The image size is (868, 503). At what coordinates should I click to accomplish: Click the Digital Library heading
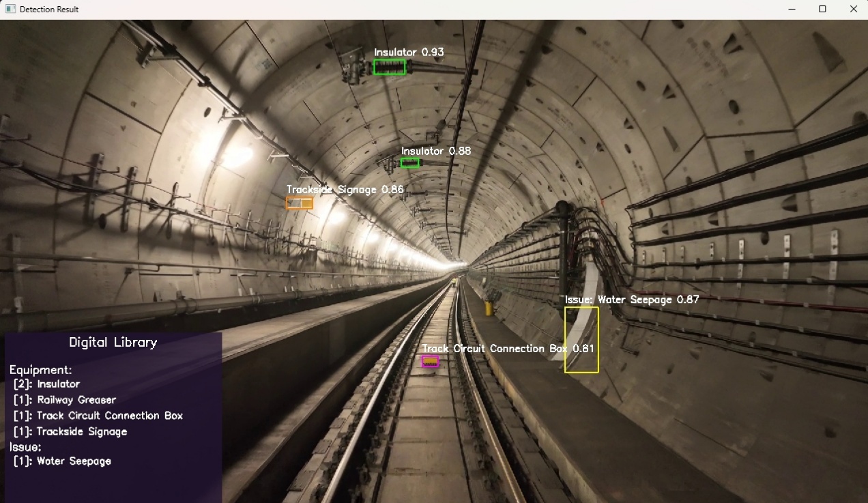point(113,343)
